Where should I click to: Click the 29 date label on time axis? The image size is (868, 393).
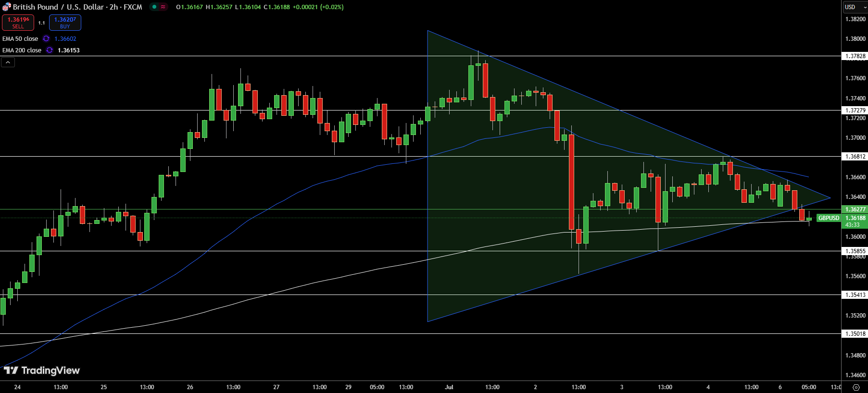tap(348, 387)
